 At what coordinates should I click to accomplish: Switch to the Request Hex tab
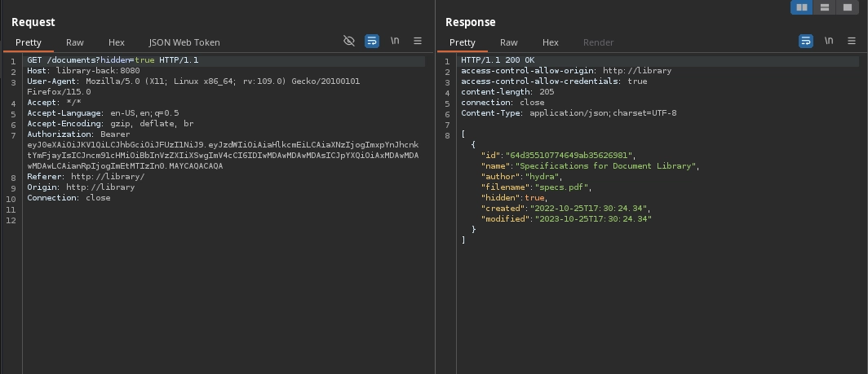tap(117, 42)
